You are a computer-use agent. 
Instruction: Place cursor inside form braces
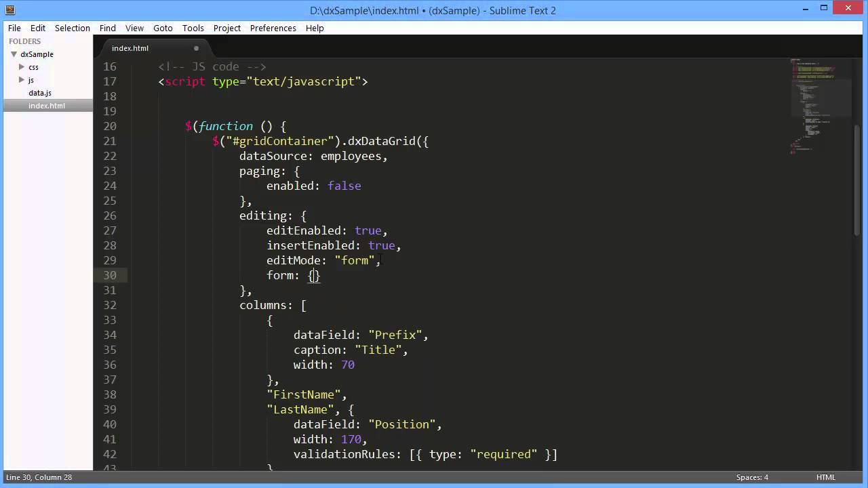coord(314,275)
